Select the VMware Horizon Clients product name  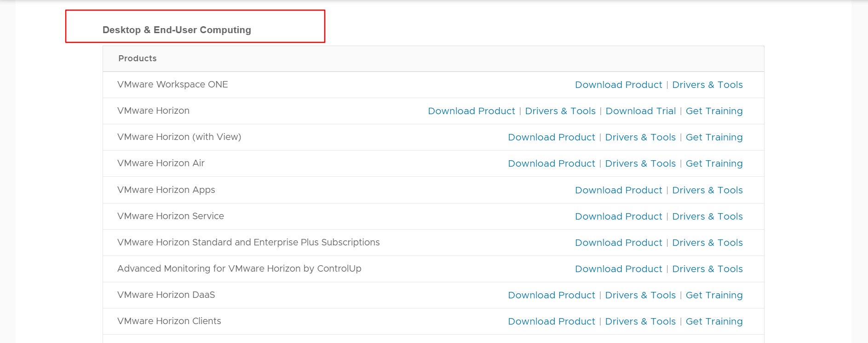point(169,321)
